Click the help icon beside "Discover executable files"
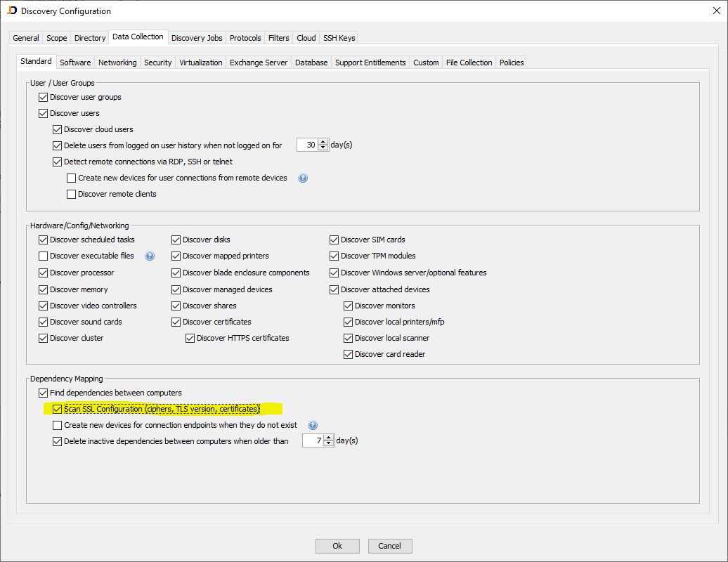Image resolution: width=728 pixels, height=562 pixels. pyautogui.click(x=150, y=256)
